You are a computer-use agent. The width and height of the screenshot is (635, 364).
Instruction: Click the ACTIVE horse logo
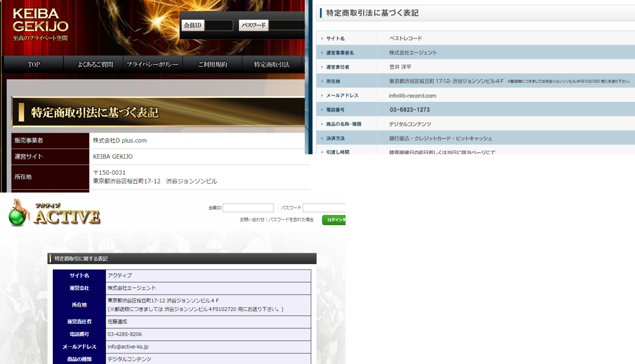(x=54, y=212)
